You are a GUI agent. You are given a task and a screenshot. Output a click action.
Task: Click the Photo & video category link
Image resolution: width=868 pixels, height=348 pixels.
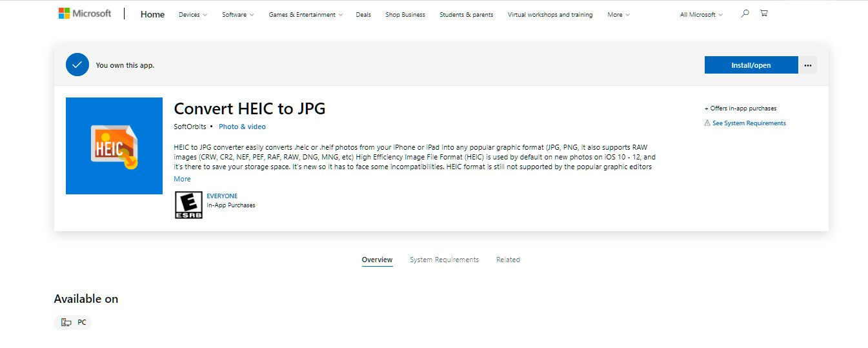coord(242,127)
